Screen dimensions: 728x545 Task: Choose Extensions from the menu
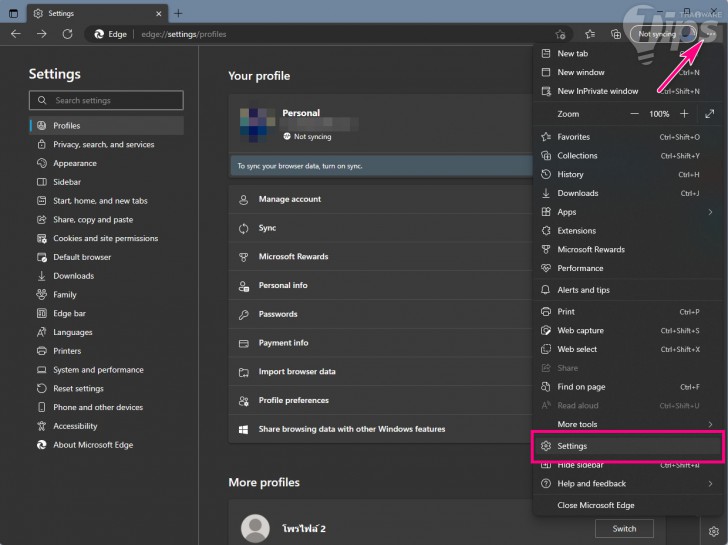coord(628,231)
